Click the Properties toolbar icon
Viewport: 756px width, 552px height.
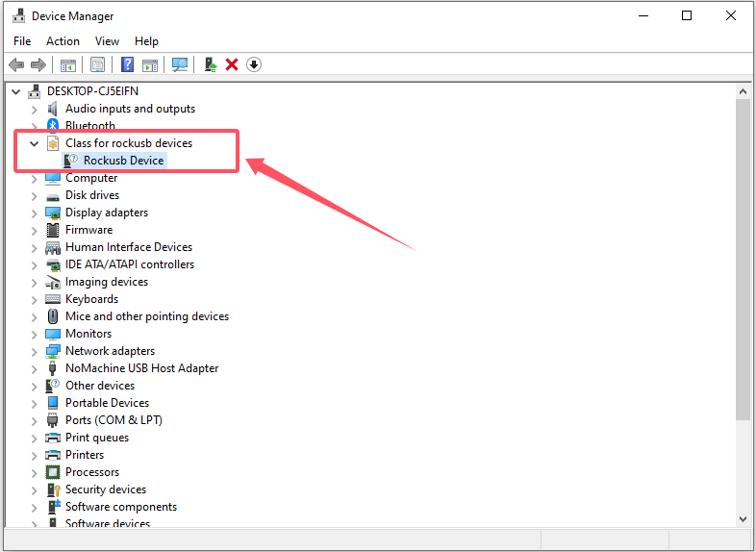[97, 64]
